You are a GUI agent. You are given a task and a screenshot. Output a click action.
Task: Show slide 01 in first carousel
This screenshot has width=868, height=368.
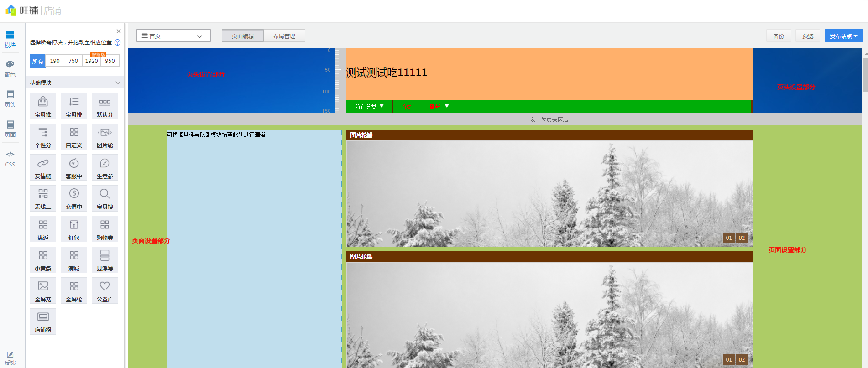pos(729,238)
